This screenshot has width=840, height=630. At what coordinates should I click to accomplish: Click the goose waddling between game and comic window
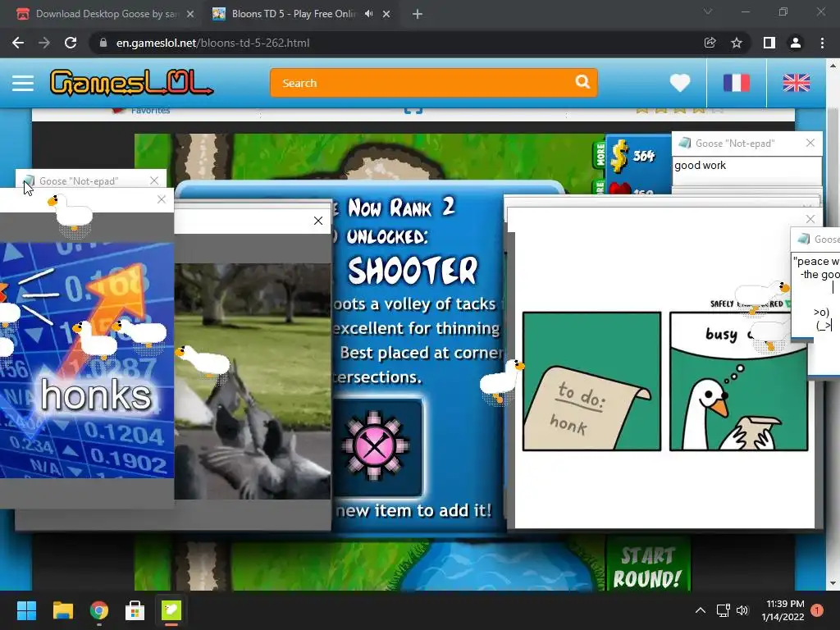pyautogui.click(x=501, y=381)
